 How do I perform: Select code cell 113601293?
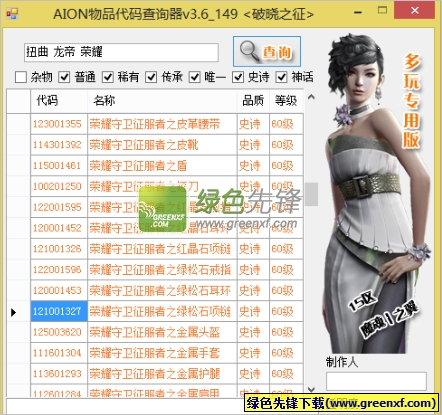59,374
